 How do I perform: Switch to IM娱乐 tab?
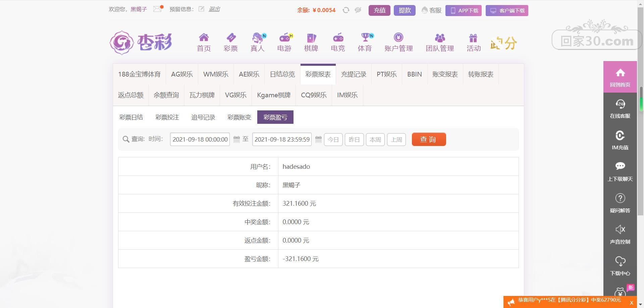tap(347, 95)
